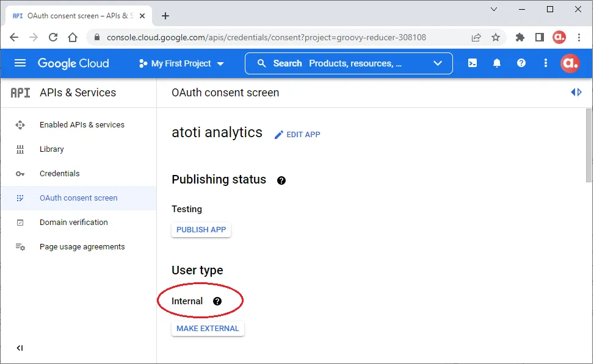The height and width of the screenshot is (364, 594).
Task: Open the tab search chevron
Action: [x=494, y=10]
